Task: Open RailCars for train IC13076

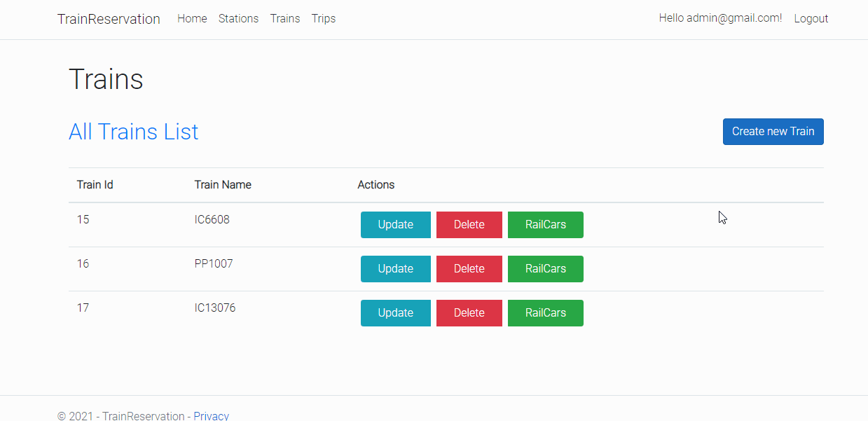Action: coord(545,312)
